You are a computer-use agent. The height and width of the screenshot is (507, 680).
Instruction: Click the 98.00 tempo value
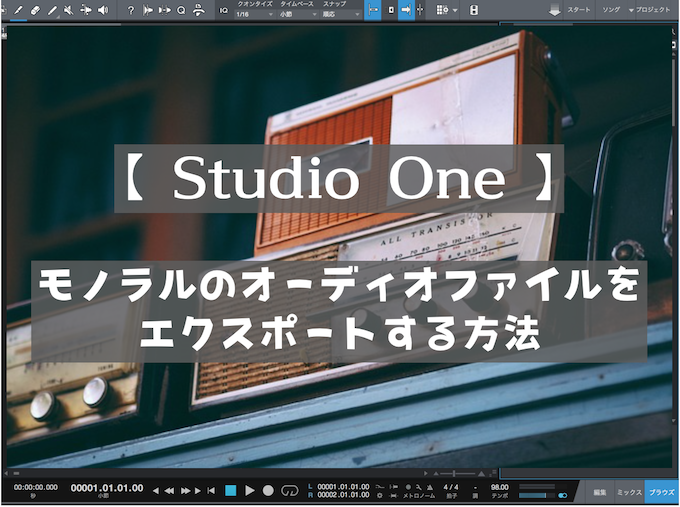coord(500,487)
